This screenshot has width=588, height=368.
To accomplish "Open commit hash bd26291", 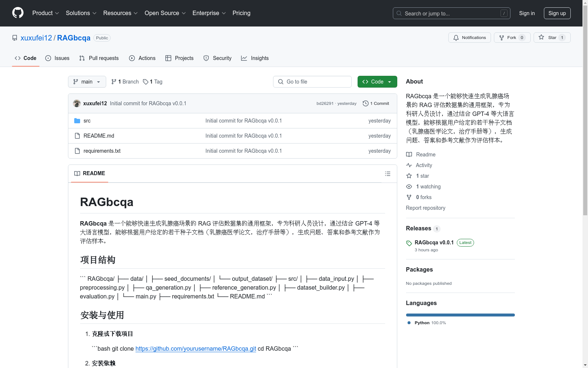I will click(x=325, y=103).
